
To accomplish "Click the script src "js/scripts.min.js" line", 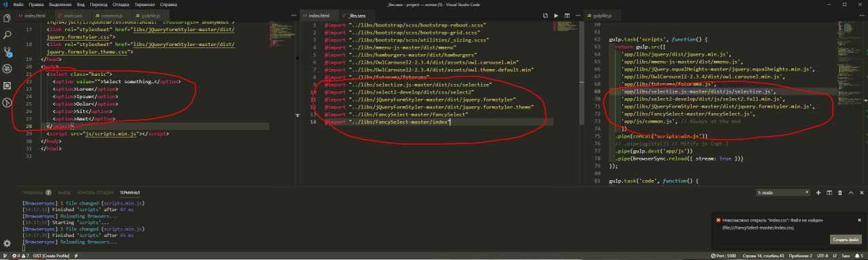I will pos(108,134).
